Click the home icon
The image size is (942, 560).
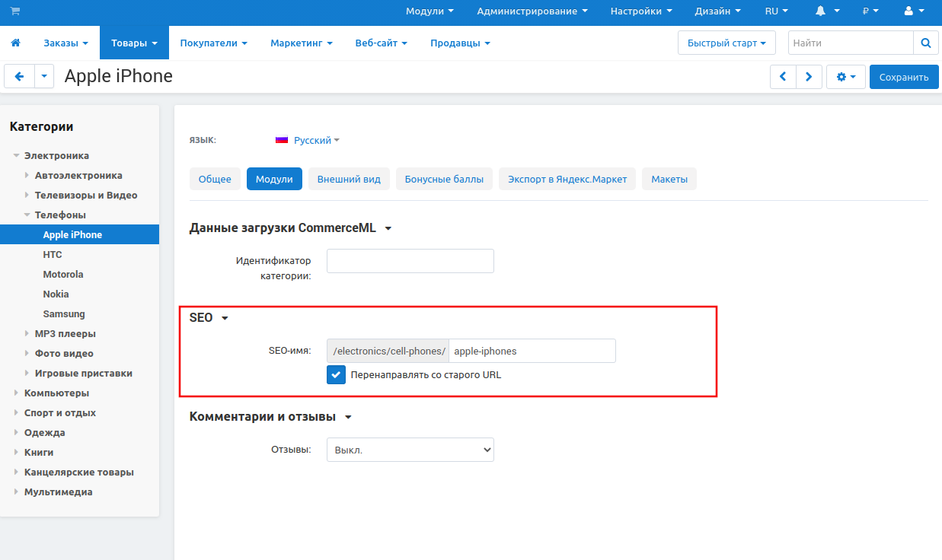pos(15,43)
